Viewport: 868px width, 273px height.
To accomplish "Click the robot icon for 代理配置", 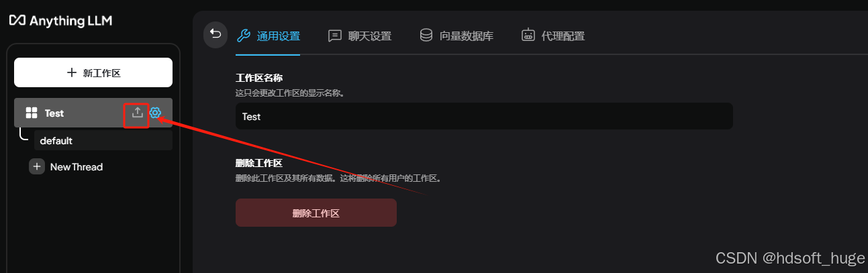I will [x=528, y=36].
